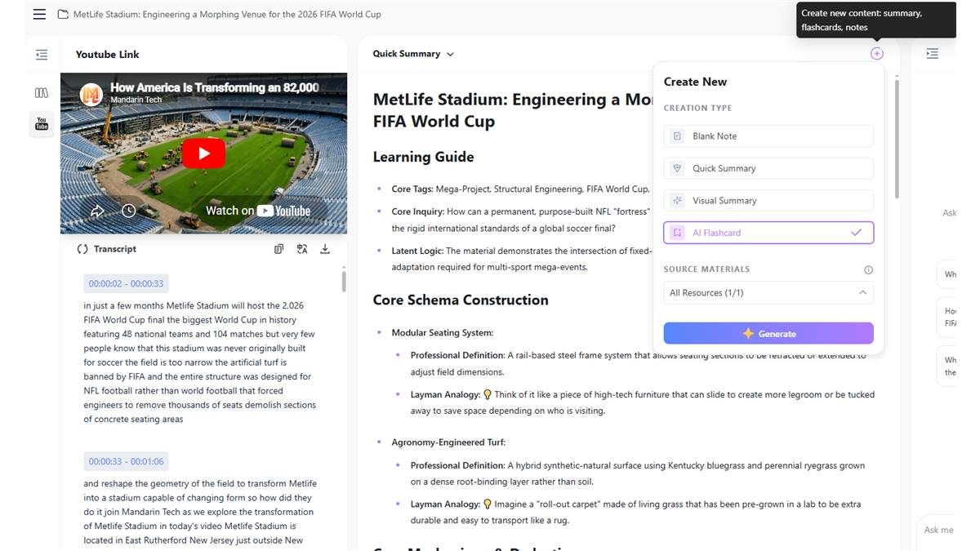Toggle the right panel icon
This screenshot has width=980, height=551.
[932, 54]
